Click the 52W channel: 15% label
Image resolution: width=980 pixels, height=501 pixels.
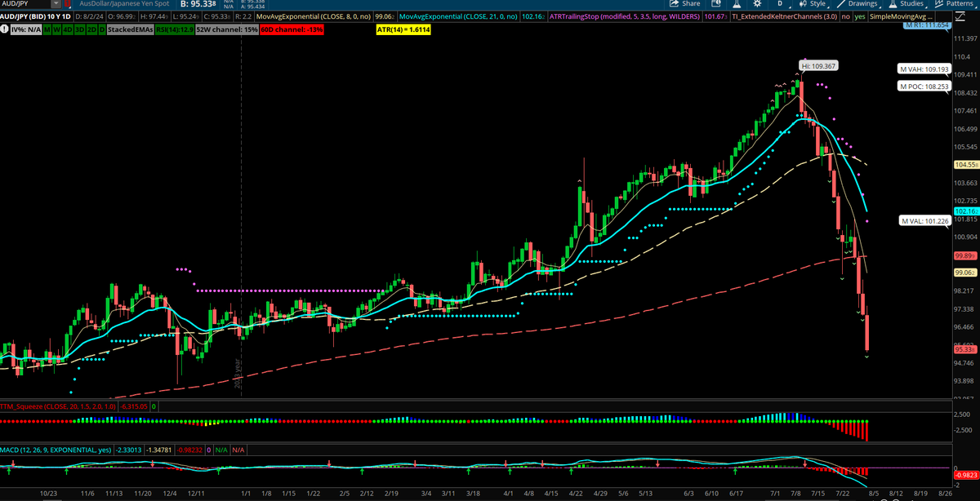point(227,29)
